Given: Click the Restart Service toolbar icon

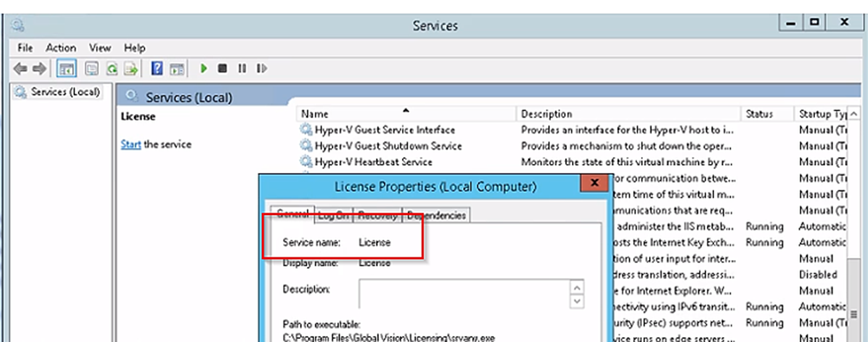Looking at the screenshot, I should point(261,68).
